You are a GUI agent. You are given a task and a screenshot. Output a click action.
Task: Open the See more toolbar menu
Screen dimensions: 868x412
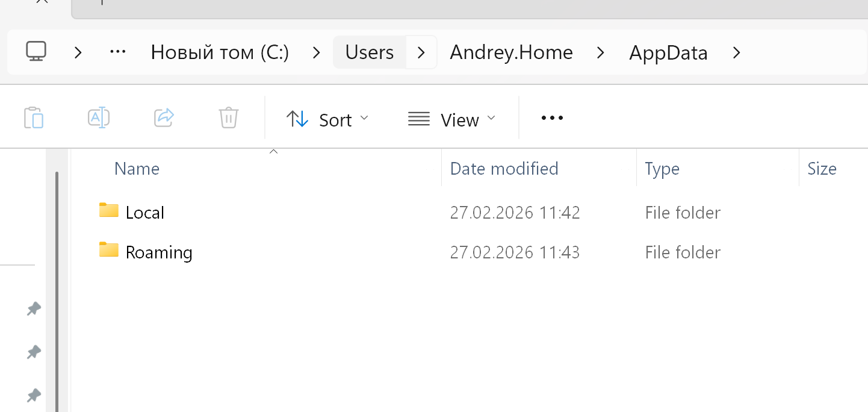552,118
